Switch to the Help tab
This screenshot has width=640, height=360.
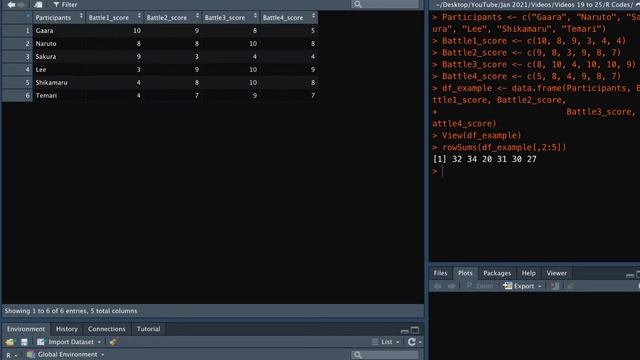(x=528, y=273)
